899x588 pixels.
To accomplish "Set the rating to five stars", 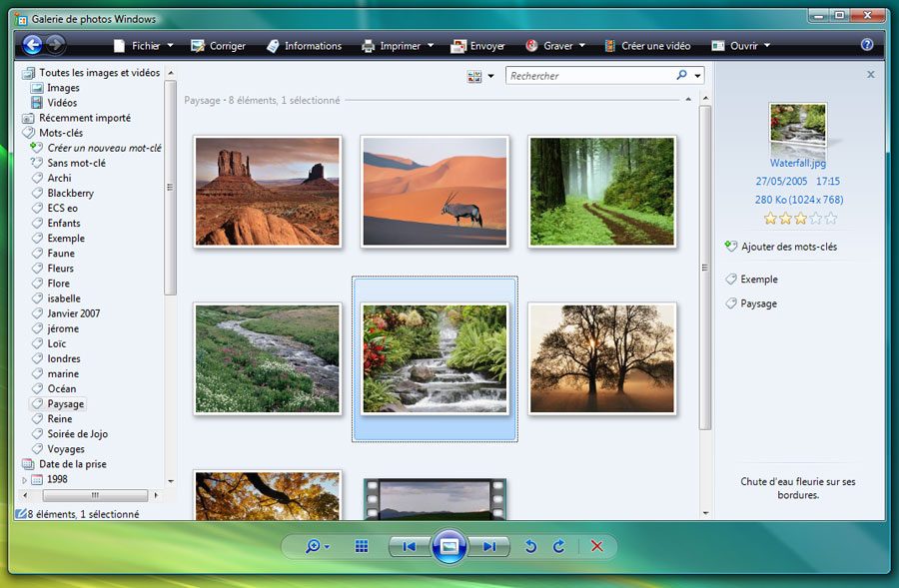I will [831, 218].
